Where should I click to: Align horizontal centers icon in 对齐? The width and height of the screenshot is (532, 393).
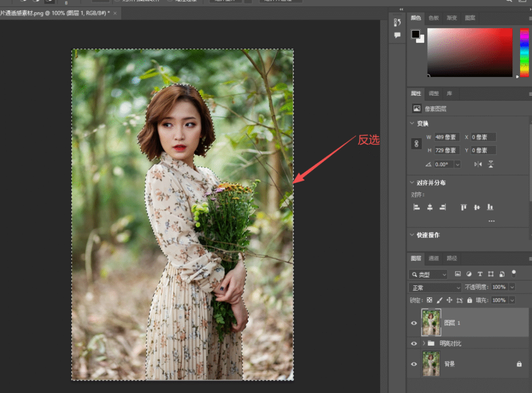[430, 207]
